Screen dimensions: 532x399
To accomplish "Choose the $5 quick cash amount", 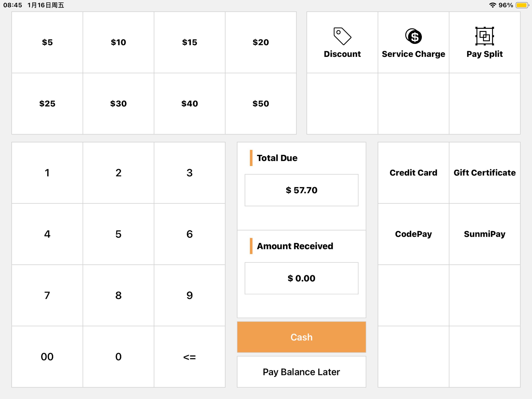I will [x=47, y=42].
